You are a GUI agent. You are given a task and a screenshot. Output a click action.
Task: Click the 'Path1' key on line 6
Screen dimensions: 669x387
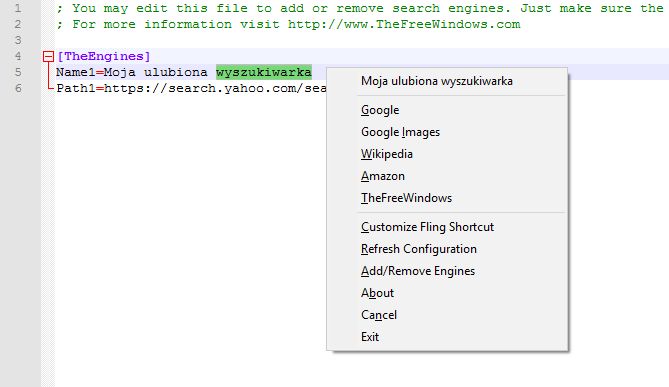tap(76, 88)
